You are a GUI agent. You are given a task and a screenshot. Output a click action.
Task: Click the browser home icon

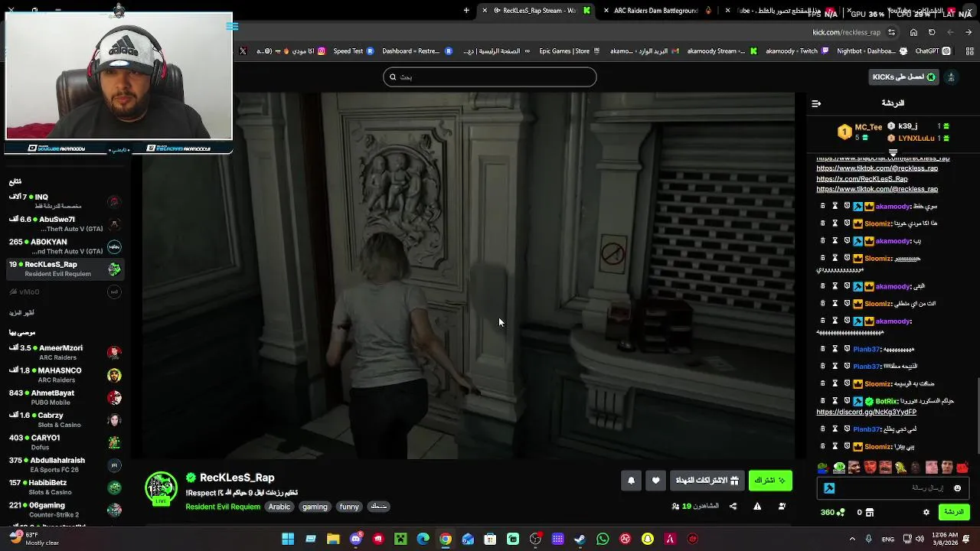pos(913,32)
